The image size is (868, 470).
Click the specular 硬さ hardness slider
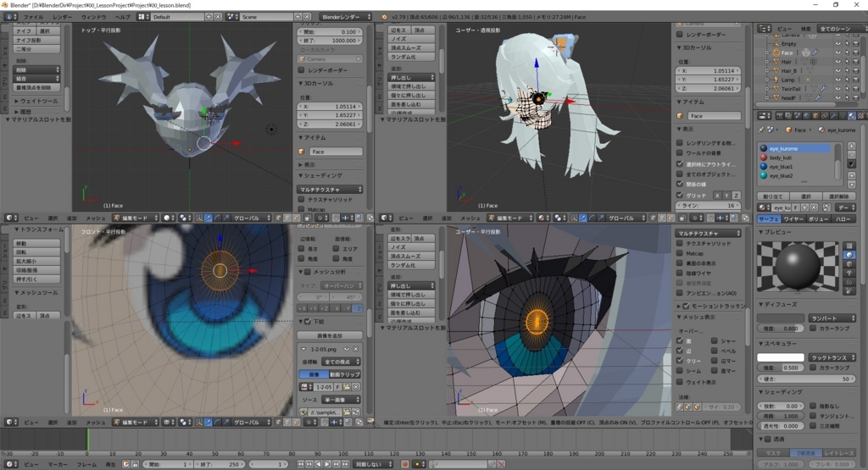tap(806, 379)
